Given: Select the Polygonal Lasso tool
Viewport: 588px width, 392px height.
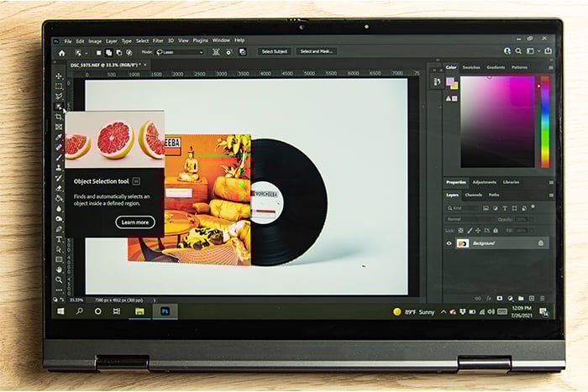Looking at the screenshot, I should [x=59, y=97].
